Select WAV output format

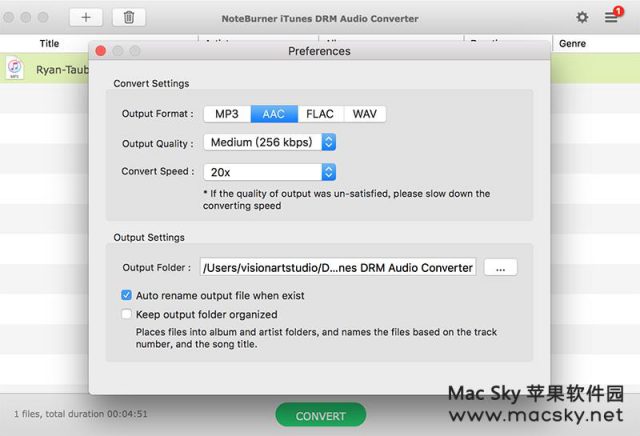365,114
